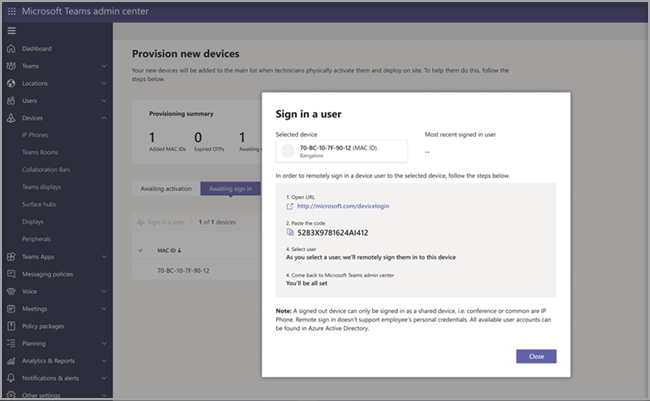Collapse the Devices menu chevron
This screenshot has width=650, height=401.
[104, 118]
